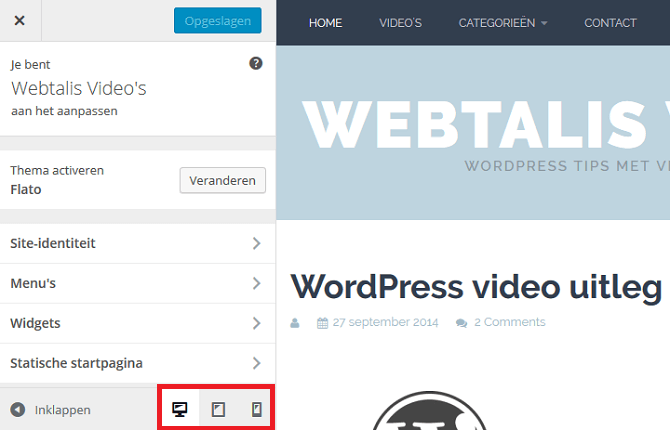Open the help question mark icon

click(x=256, y=63)
